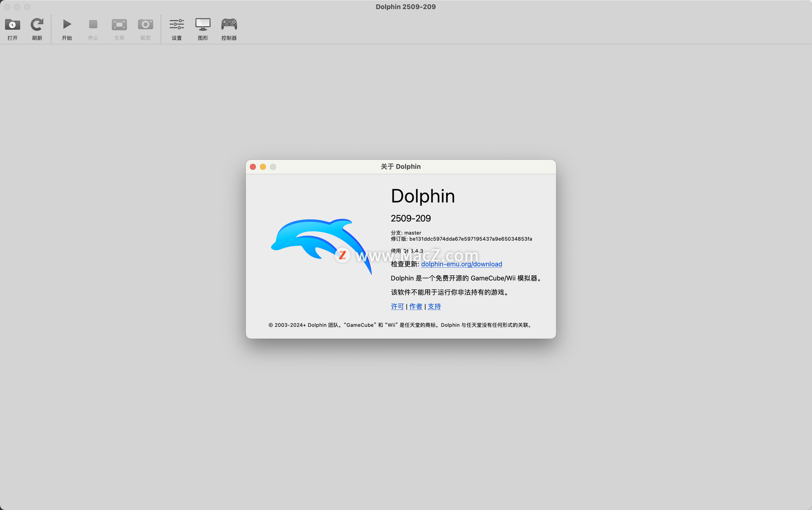The image size is (812, 510).
Task: Refresh the game list with Refresh icon
Action: pos(37,25)
